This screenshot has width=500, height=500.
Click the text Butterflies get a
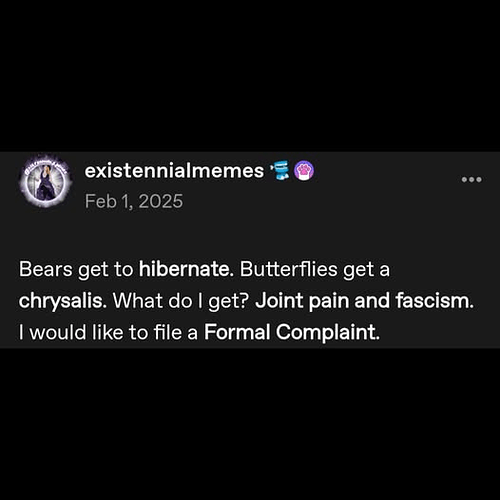(315, 269)
